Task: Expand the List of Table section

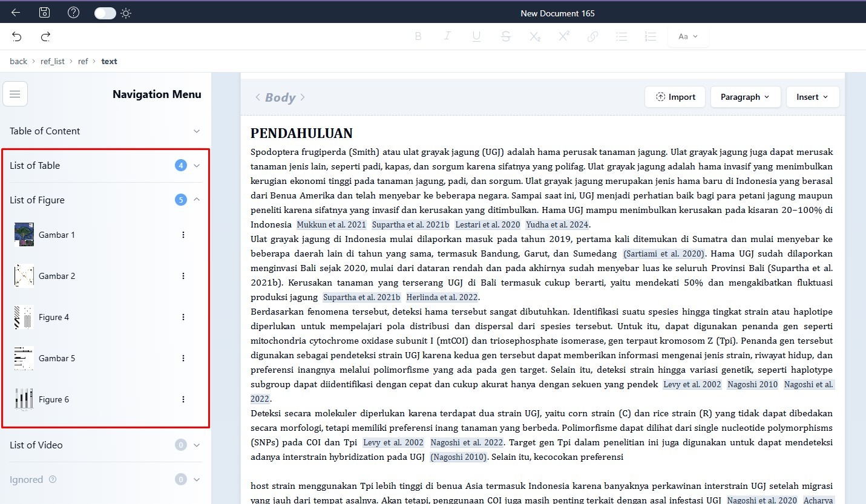Action: pos(196,166)
